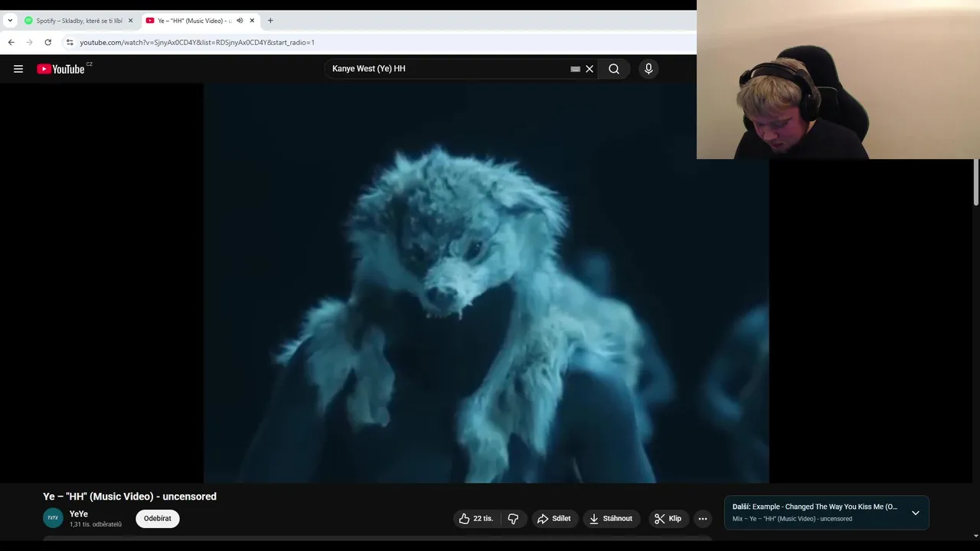Open a new browser tab
The image size is (980, 551).
270,21
